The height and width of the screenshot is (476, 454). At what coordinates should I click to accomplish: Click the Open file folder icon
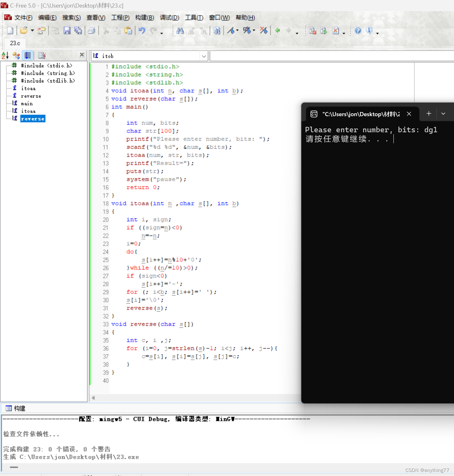tap(23, 30)
